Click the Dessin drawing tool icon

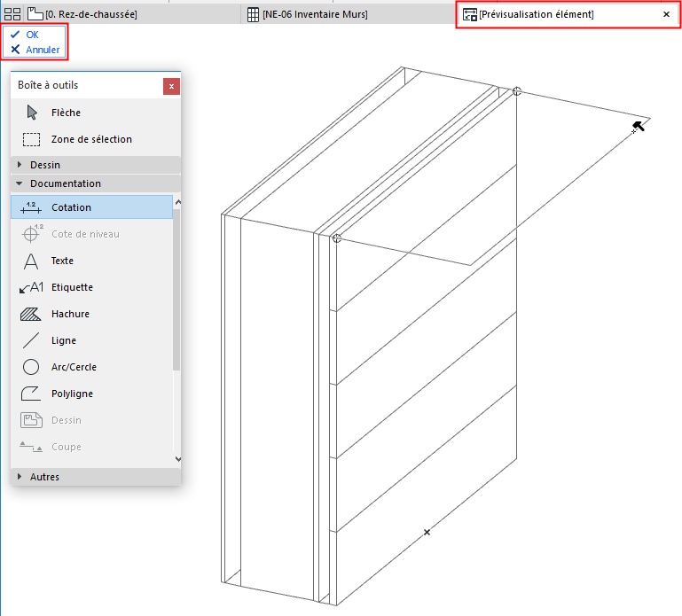[31, 420]
